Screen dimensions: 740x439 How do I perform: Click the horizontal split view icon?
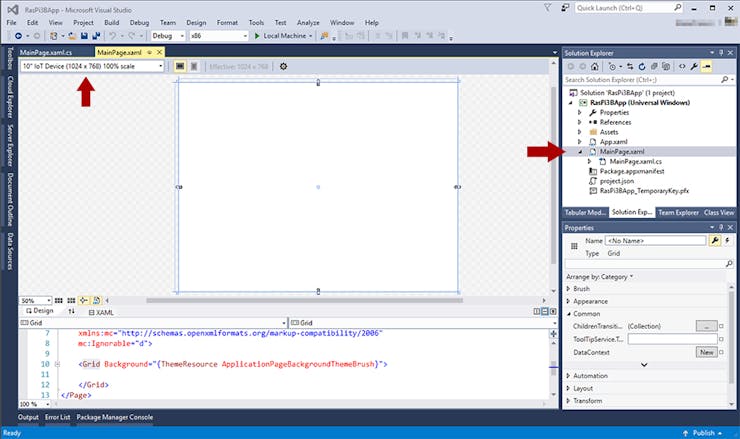click(x=545, y=312)
